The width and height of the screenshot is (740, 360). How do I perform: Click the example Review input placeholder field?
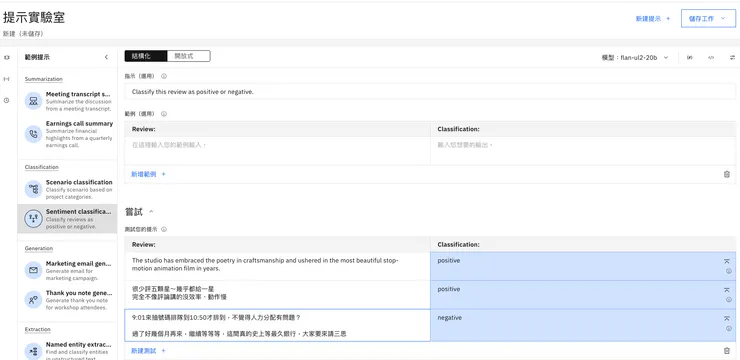pos(278,151)
